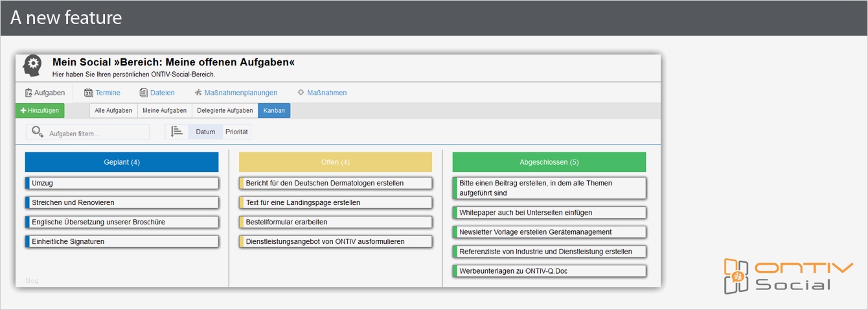868x310 pixels.
Task: Click the blue Geplant (4) column header
Action: (x=122, y=162)
